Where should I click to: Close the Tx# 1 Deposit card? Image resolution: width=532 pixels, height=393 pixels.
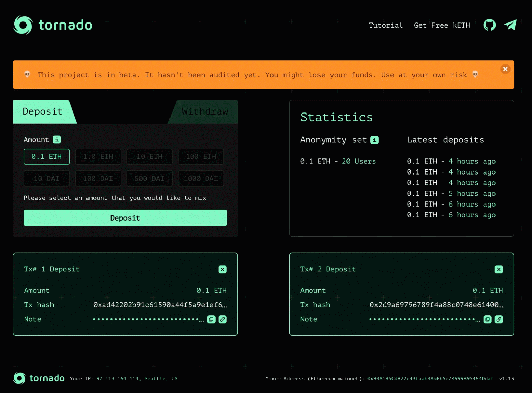click(x=222, y=269)
